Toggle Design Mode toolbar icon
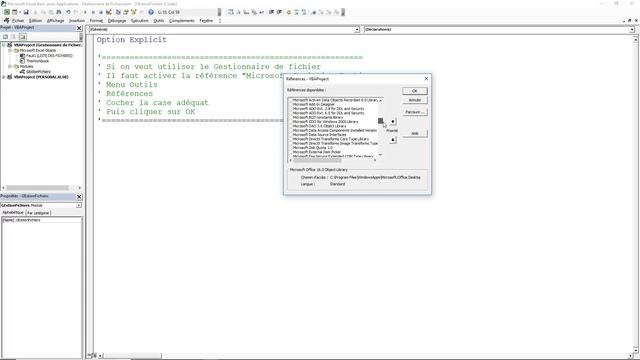The image size is (640, 360). [109, 12]
